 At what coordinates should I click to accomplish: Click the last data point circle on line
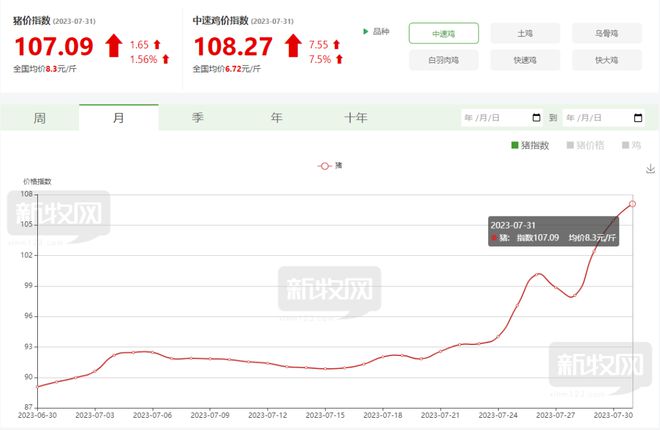coord(633,204)
